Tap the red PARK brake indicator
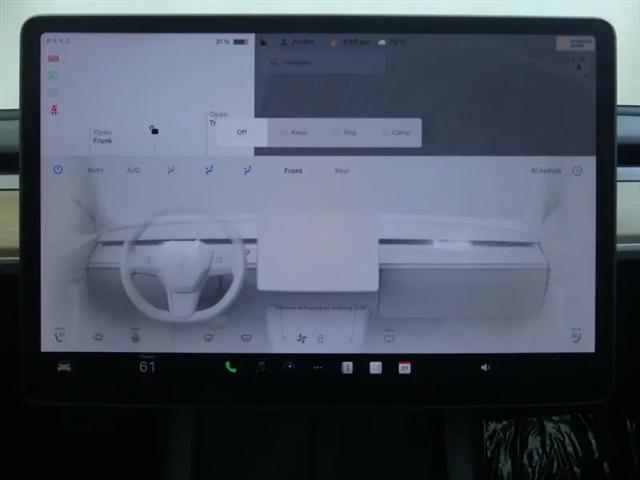The image size is (640, 480). click(x=53, y=59)
